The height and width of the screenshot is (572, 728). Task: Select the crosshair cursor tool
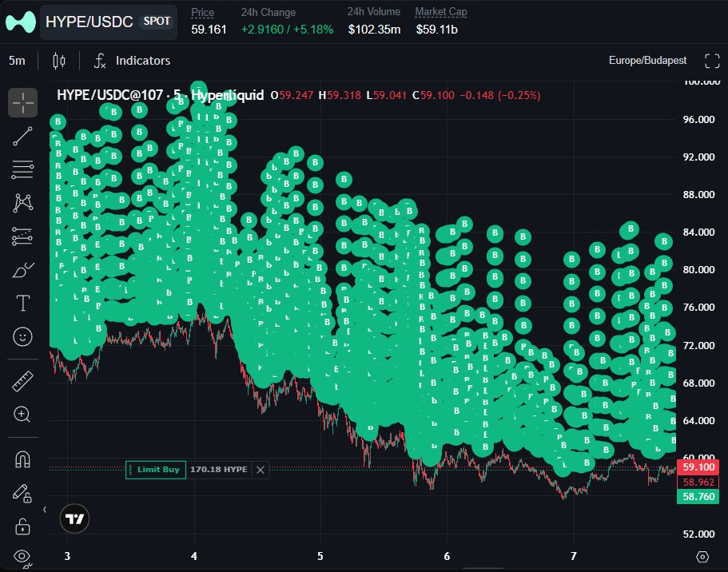click(22, 102)
